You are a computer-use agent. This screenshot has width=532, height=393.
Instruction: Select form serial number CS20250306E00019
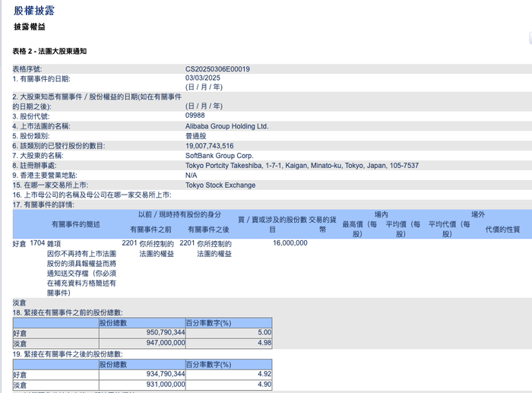pyautogui.click(x=217, y=69)
